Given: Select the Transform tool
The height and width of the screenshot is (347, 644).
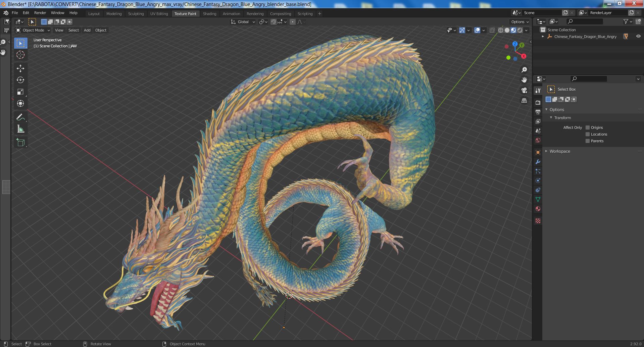Looking at the screenshot, I should point(20,103).
